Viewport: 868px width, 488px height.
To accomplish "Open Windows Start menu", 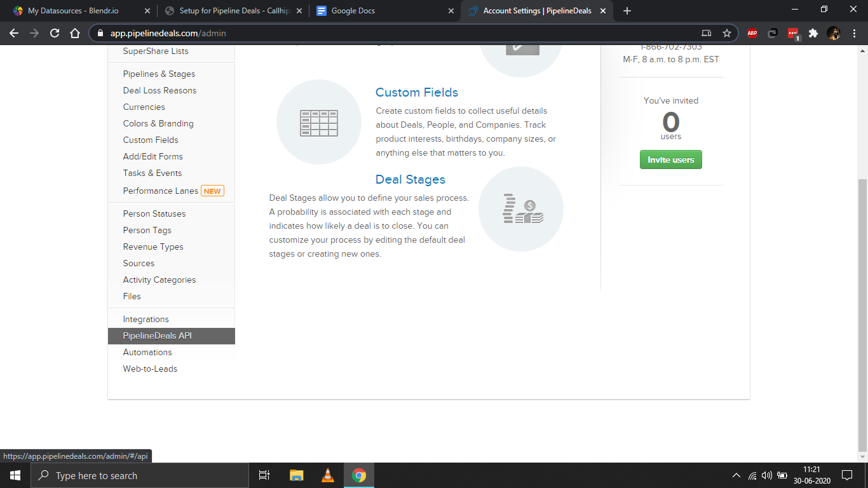I will coord(15,475).
